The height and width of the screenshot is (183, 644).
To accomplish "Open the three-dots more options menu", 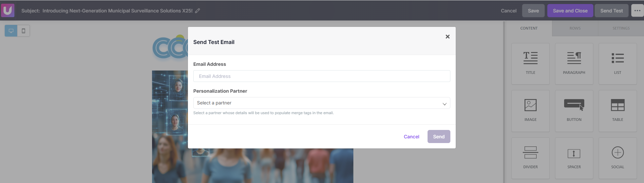I will tap(637, 11).
